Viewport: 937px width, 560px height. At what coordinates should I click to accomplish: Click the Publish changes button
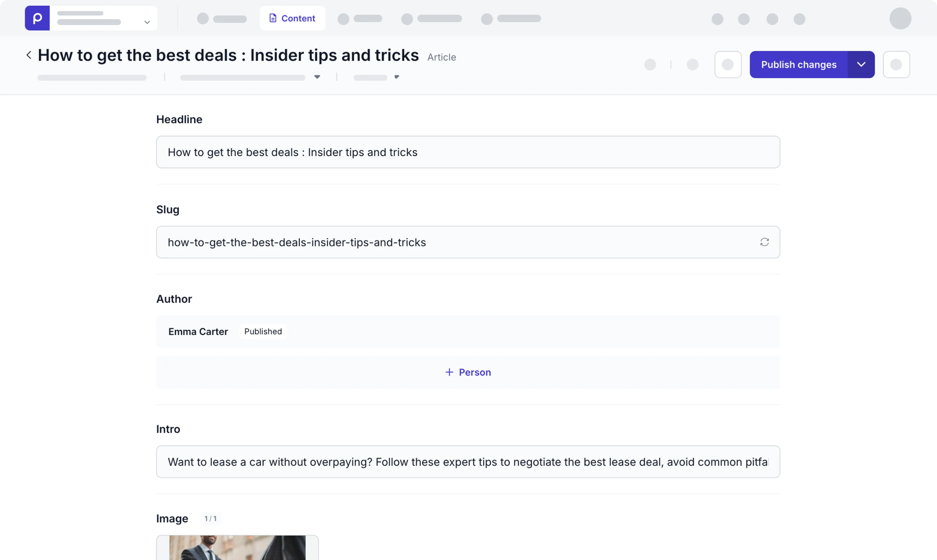[x=798, y=64]
